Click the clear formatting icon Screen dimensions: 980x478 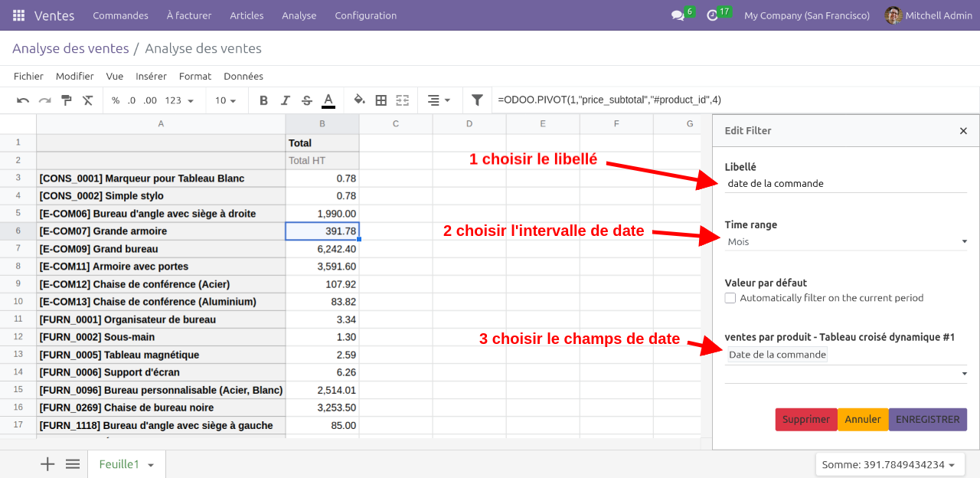[x=88, y=100]
